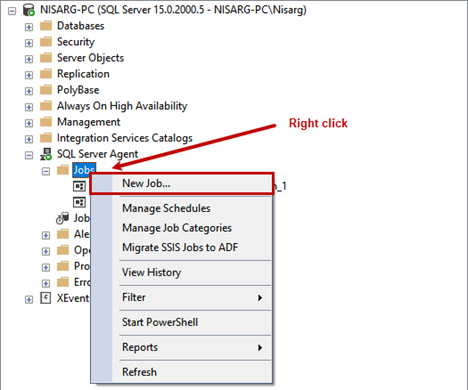Click the Databases folder icon

pyautogui.click(x=46, y=26)
